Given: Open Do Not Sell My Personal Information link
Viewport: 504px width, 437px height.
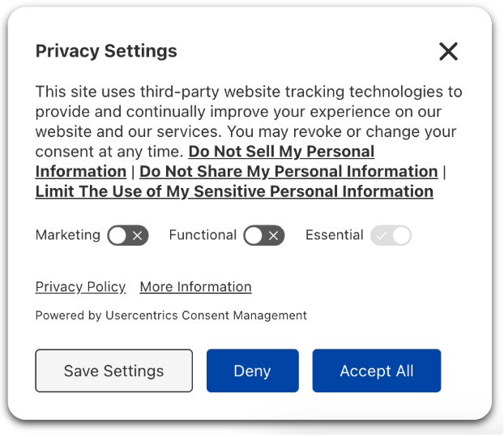Looking at the screenshot, I should click(281, 152).
